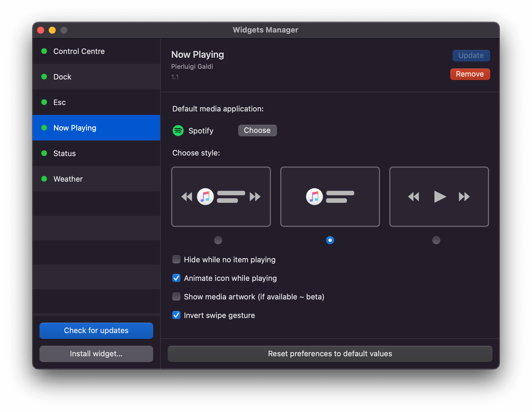Disable Animate icon while playing

(x=176, y=278)
